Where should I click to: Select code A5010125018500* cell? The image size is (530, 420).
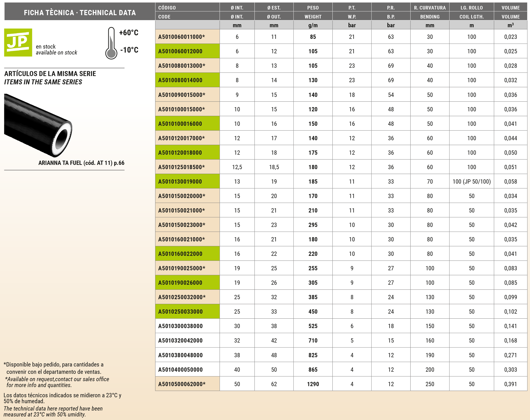tap(187, 167)
